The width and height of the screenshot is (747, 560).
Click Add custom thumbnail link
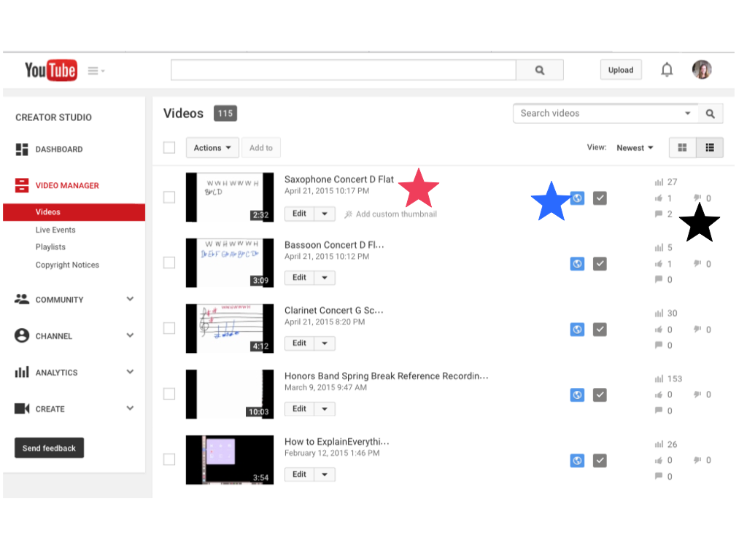pyautogui.click(x=396, y=214)
